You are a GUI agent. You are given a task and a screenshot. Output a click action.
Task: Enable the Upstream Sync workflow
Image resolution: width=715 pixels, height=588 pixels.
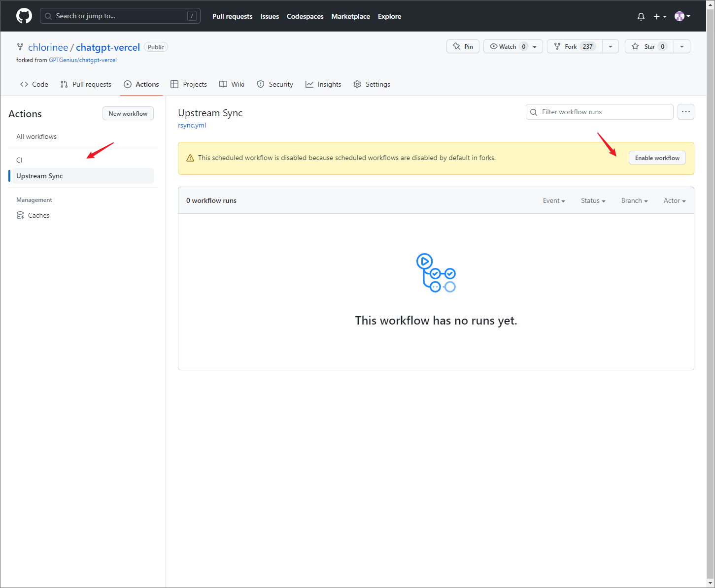(x=657, y=158)
